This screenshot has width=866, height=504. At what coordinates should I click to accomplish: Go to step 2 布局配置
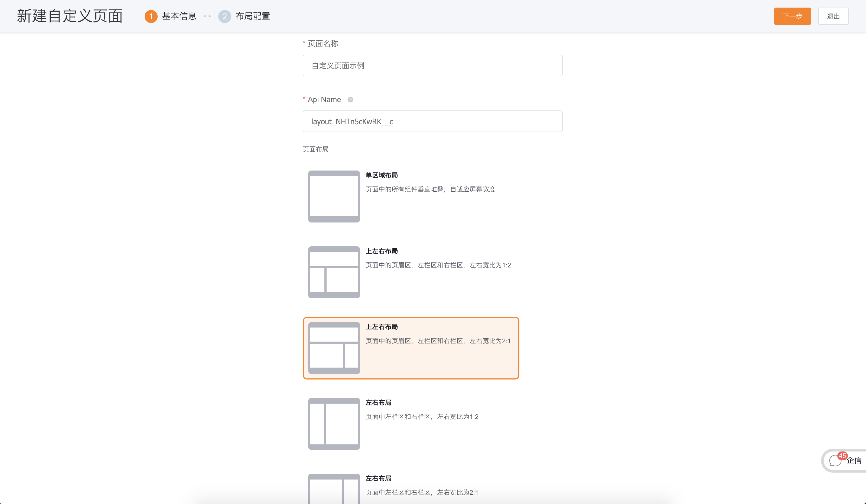pos(244,16)
